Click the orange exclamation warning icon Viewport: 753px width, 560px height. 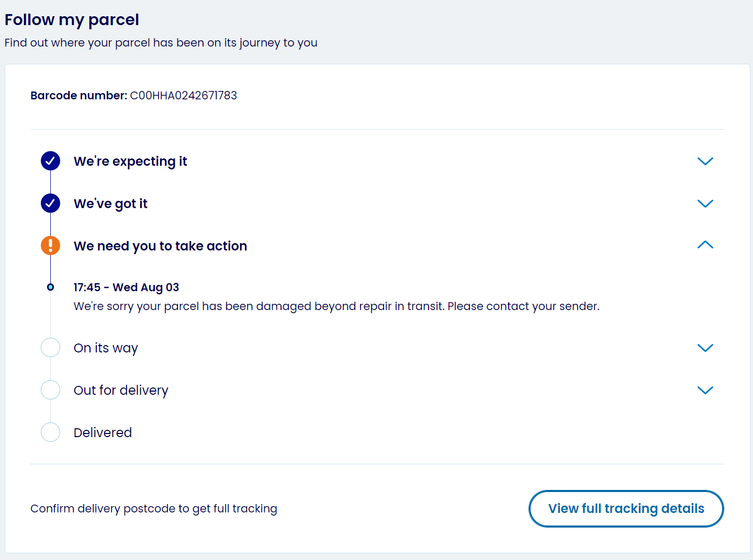pos(50,245)
